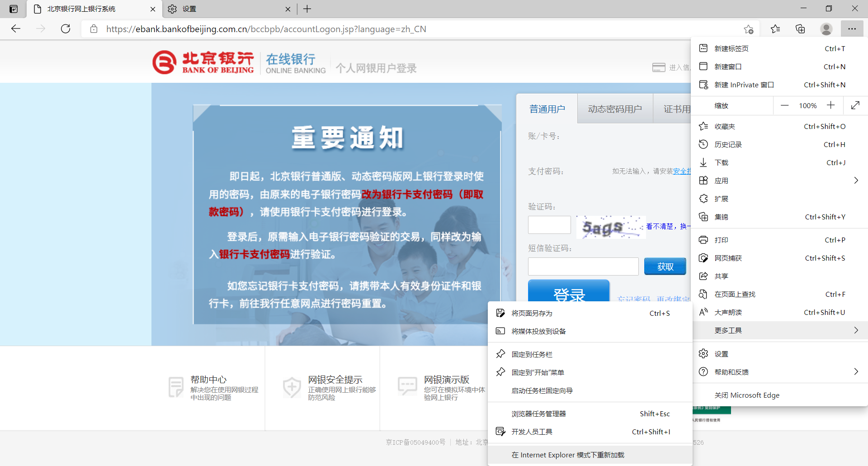Image resolution: width=868 pixels, height=466 pixels.
Task: Open 扩展 from the menu
Action: click(x=779, y=199)
